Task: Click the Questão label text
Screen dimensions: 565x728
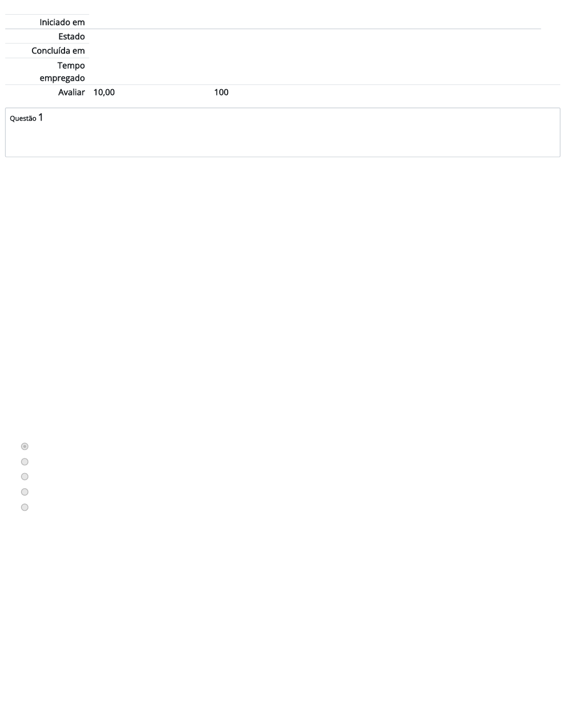Action: pyautogui.click(x=23, y=119)
